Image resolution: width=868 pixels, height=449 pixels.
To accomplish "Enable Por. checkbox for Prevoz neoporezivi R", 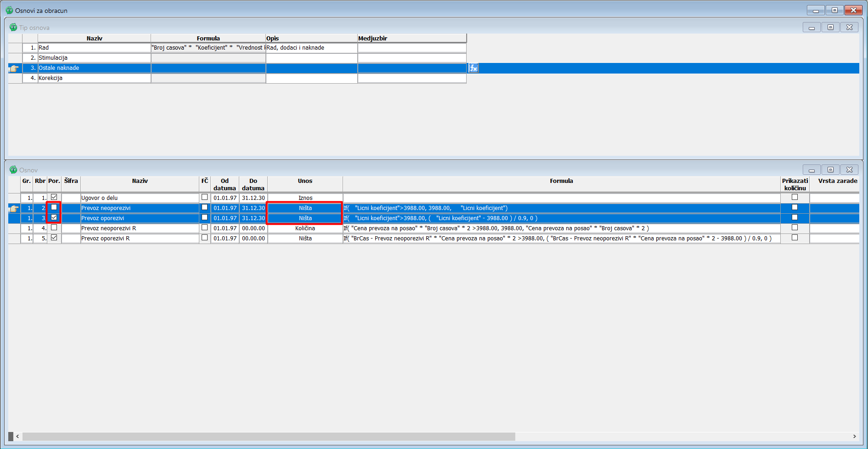I will (x=54, y=228).
